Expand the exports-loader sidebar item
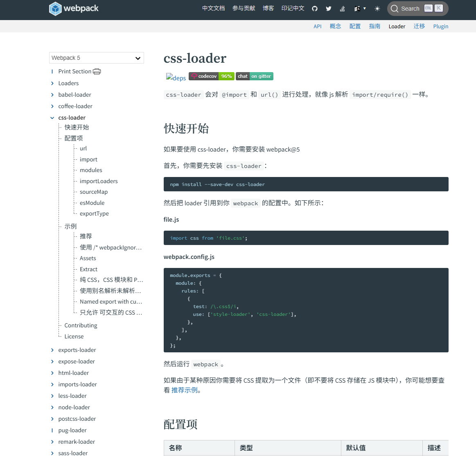This screenshot has height=456, width=476. (x=52, y=350)
